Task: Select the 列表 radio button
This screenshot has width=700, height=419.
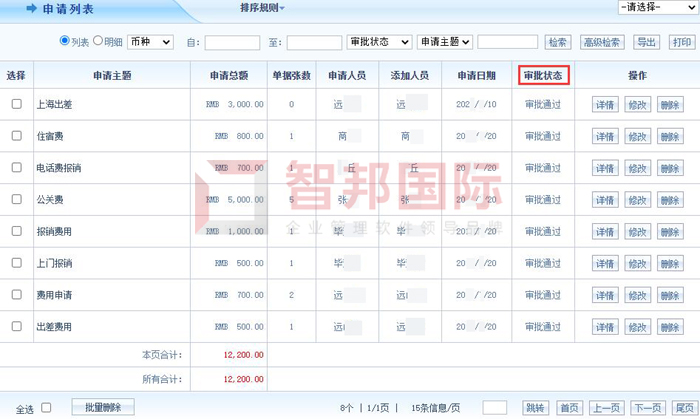Action: 65,41
